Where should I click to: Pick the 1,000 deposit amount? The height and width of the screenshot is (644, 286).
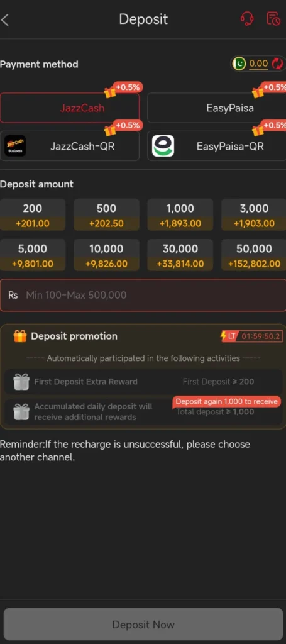[180, 215]
